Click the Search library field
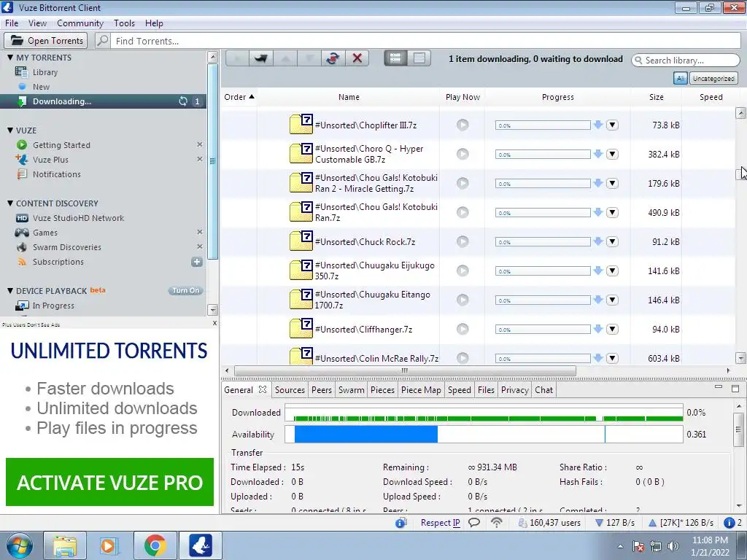Image resolution: width=747 pixels, height=560 pixels. pyautogui.click(x=686, y=60)
